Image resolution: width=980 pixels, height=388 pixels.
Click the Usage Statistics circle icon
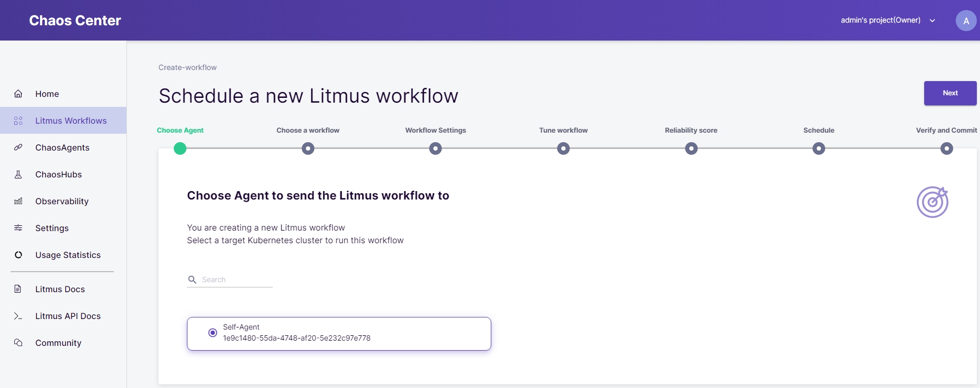coord(18,255)
